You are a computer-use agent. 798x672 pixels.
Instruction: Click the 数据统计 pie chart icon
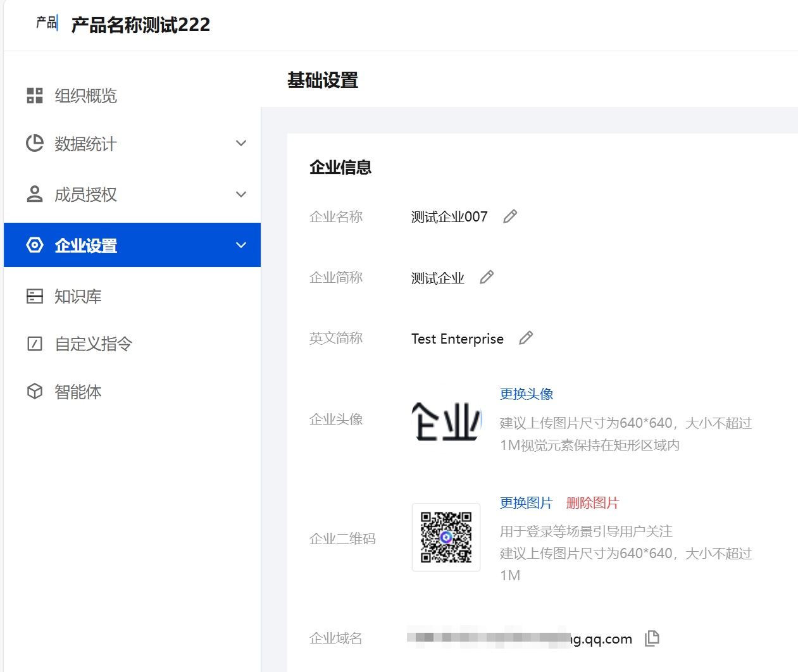coord(35,144)
